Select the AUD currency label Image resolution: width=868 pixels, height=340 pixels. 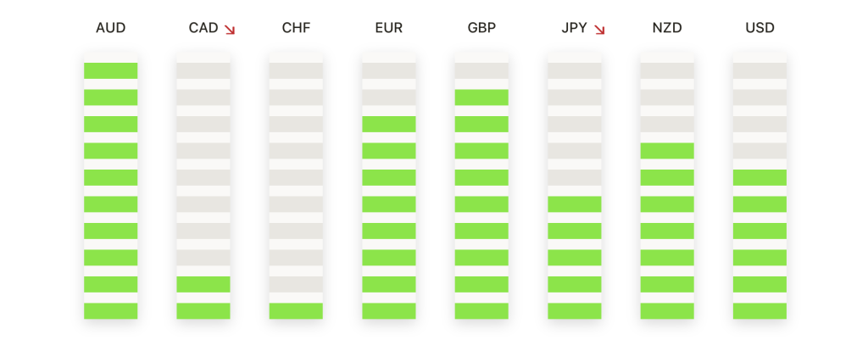pyautogui.click(x=111, y=28)
